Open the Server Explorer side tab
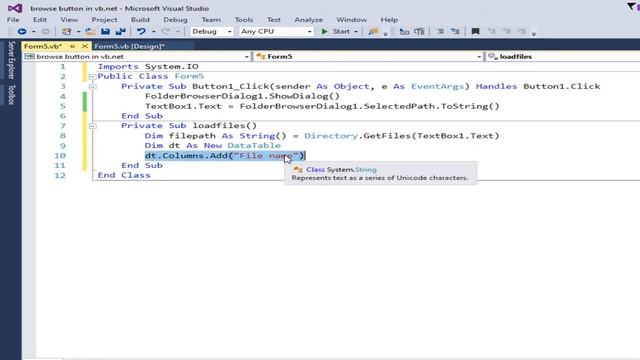The image size is (640, 360). point(11,60)
